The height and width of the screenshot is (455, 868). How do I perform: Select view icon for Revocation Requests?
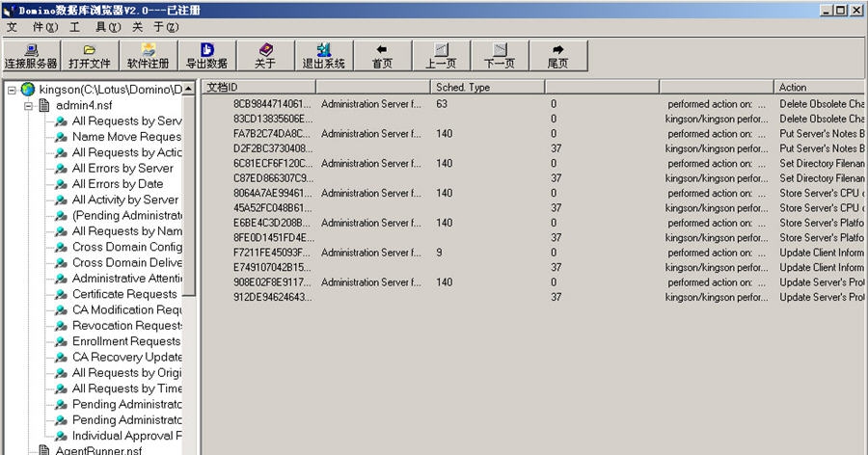tap(62, 326)
